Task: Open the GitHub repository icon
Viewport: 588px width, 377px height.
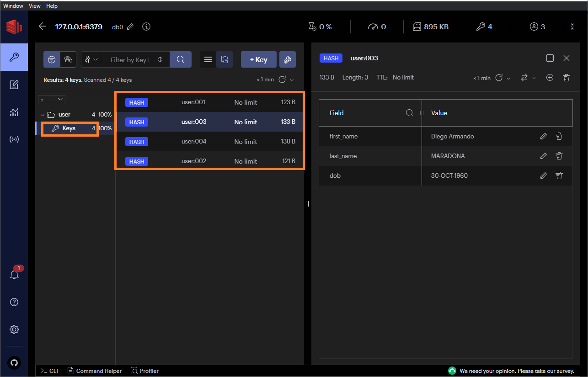Action: pos(14,362)
